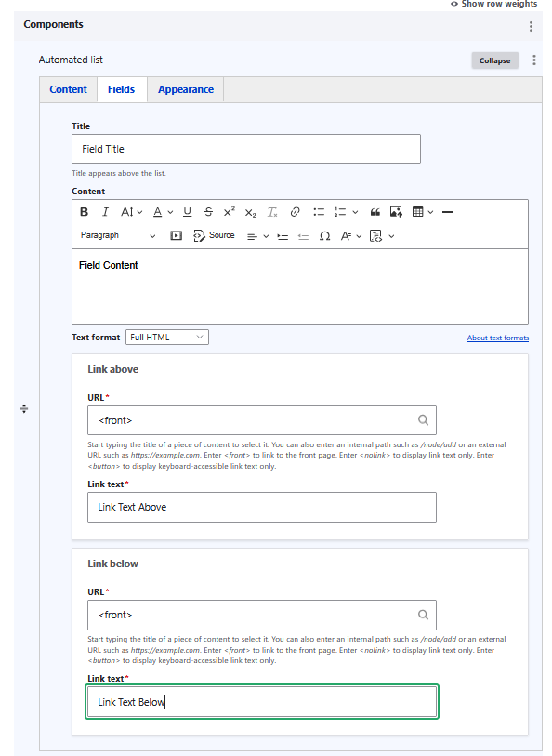
Task: Insert a bulleted list
Action: [319, 212]
